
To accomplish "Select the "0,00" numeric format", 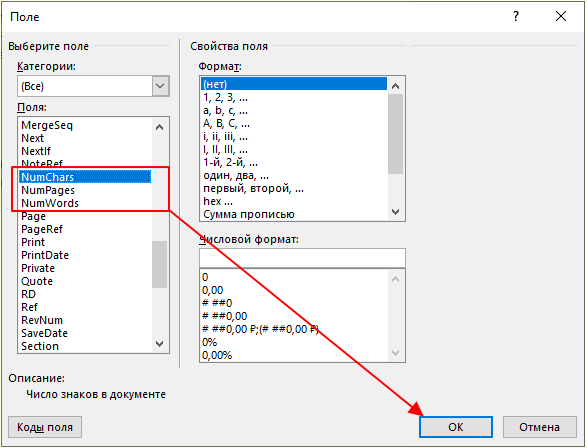I will point(213,290).
